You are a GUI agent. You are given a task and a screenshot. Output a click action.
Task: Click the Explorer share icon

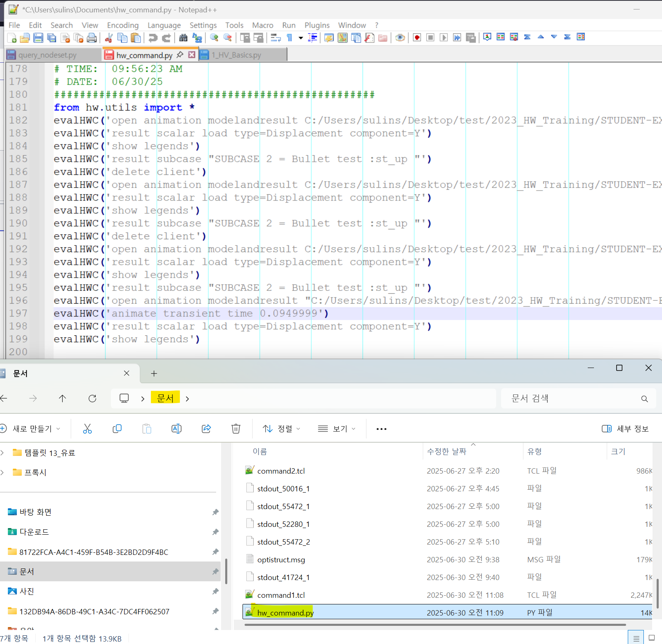click(x=206, y=429)
